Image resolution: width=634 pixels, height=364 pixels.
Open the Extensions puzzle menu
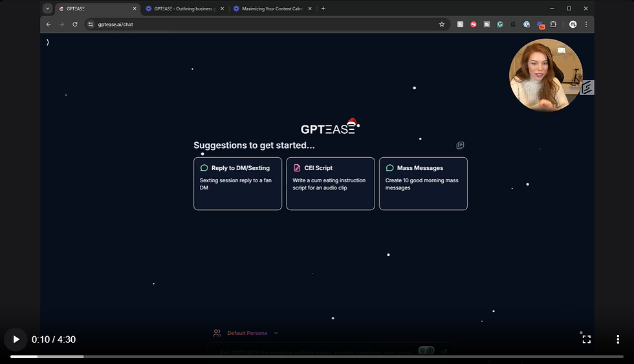(x=553, y=24)
